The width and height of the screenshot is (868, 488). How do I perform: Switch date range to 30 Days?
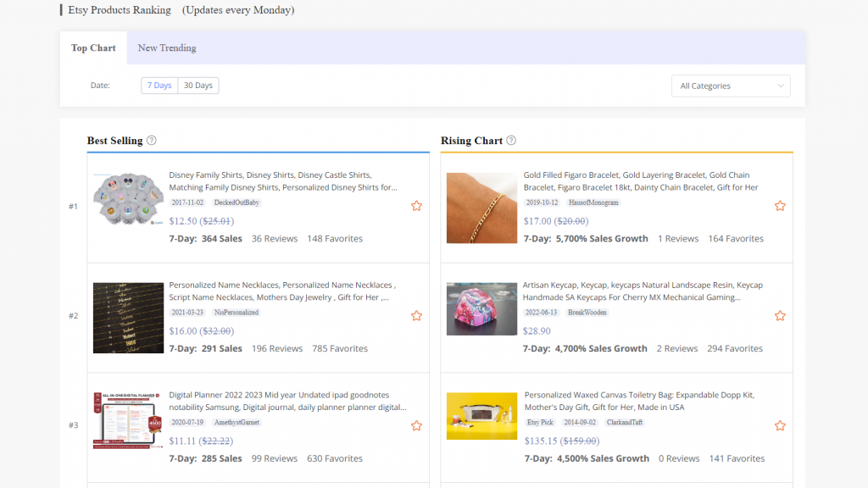(x=198, y=86)
